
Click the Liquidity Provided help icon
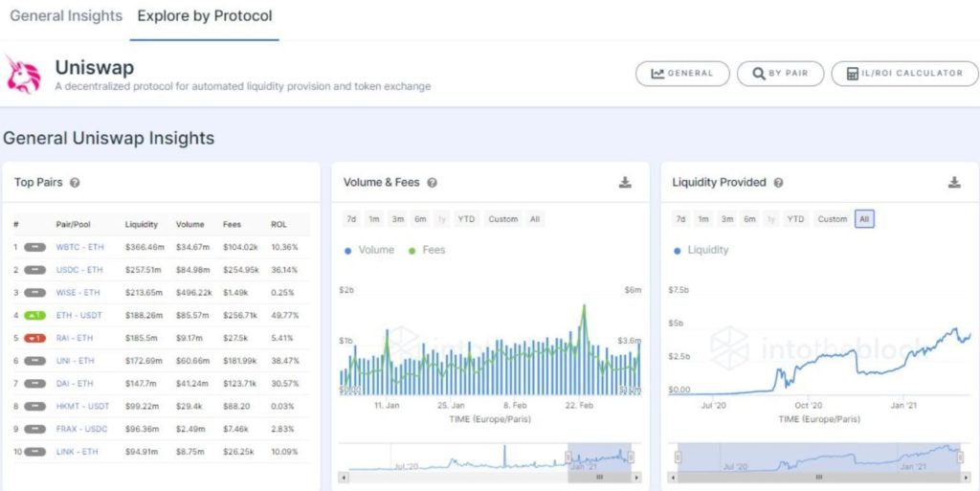(778, 183)
